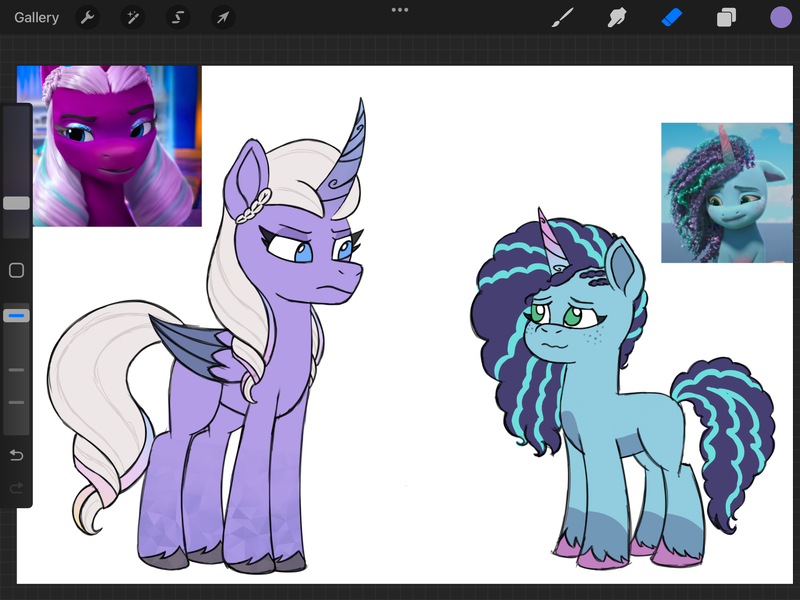This screenshot has width=800, height=600.
Task: Tap the square modify button in sidebar
Action: [16, 270]
